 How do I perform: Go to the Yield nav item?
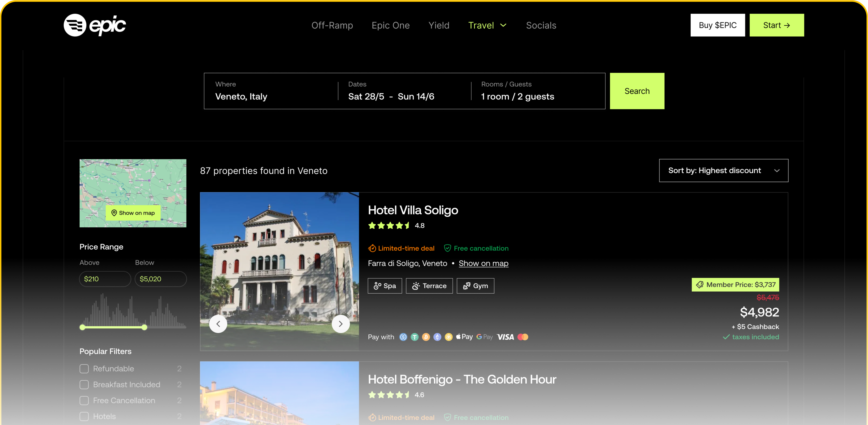coord(439,25)
